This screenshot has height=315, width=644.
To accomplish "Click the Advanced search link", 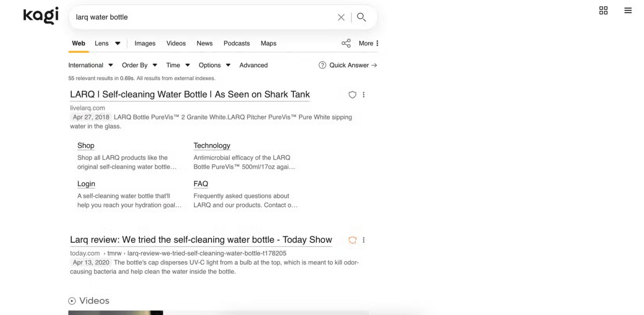I will pos(253,65).
